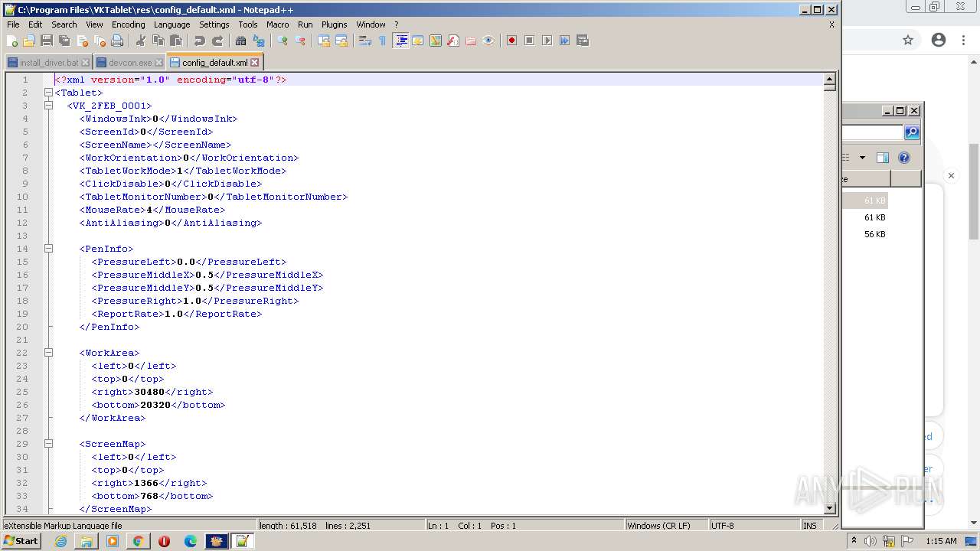The image size is (980, 551).
Task: Close the install_driver.bat tab
Action: tap(85, 63)
